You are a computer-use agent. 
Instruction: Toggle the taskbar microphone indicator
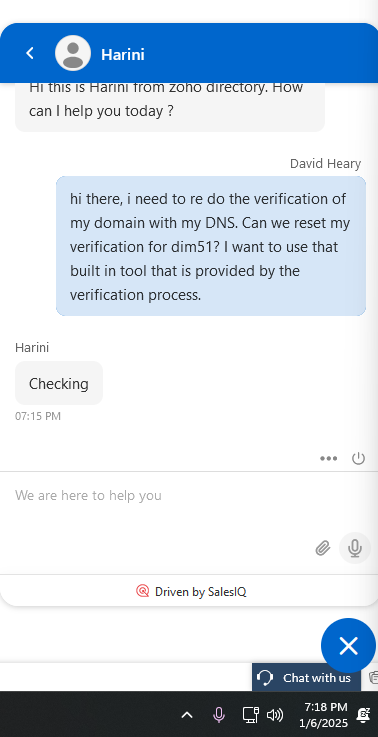coord(218,715)
